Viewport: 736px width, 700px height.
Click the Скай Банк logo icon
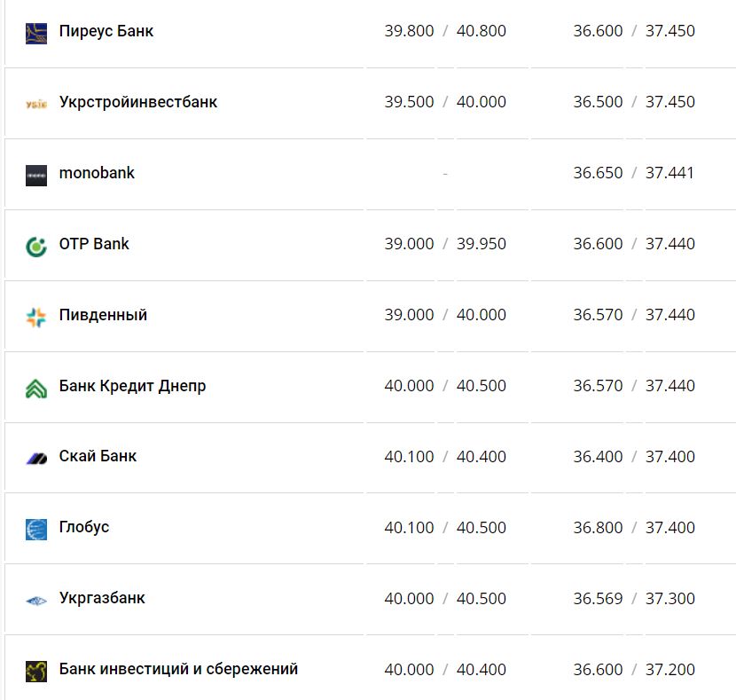36,459
